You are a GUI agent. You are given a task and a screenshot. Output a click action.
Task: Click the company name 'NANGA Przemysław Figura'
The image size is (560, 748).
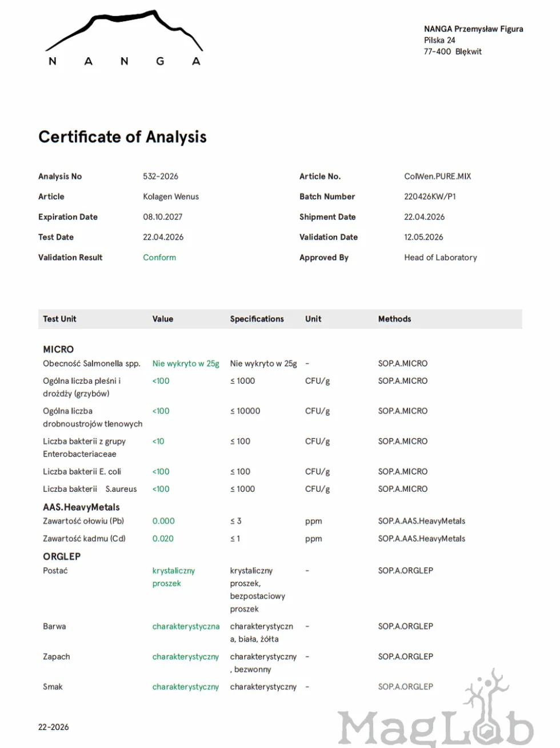(473, 29)
